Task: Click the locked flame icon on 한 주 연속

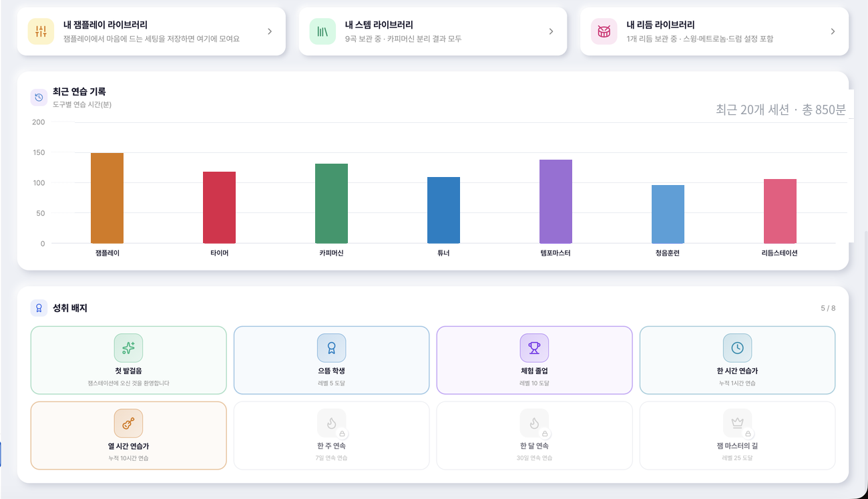Action: point(331,424)
